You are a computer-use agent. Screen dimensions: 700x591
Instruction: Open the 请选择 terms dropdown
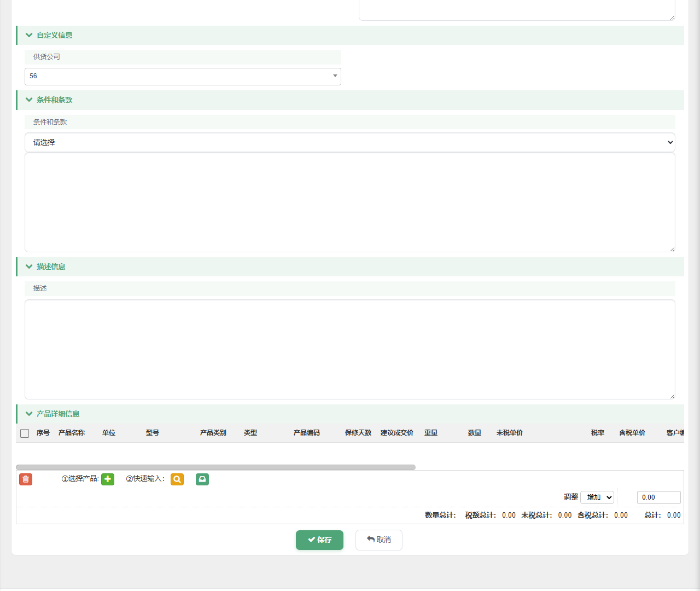[350, 142]
